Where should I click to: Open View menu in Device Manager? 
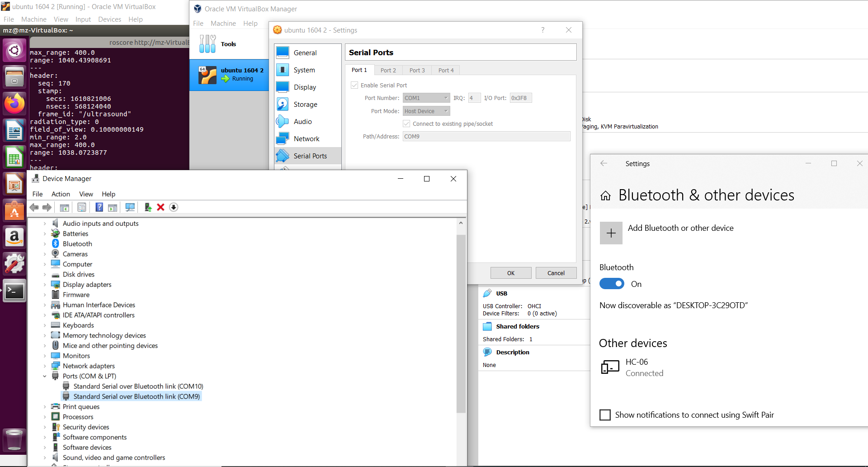(x=86, y=194)
